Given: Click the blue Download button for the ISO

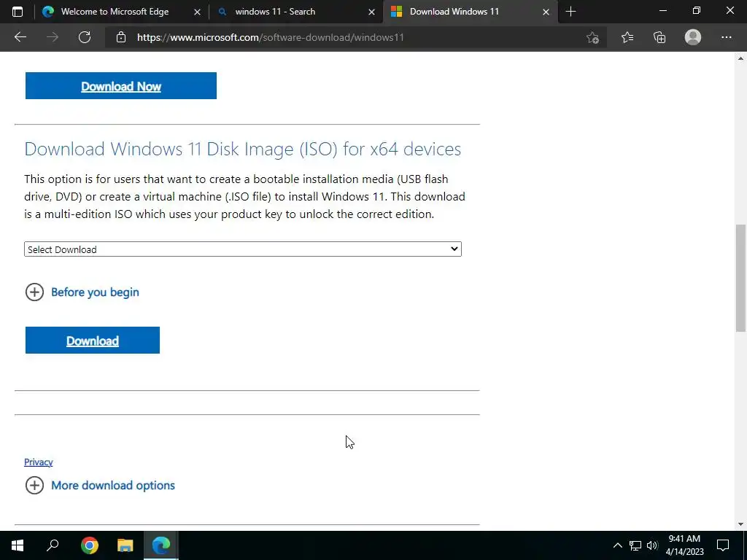Looking at the screenshot, I should tap(93, 340).
